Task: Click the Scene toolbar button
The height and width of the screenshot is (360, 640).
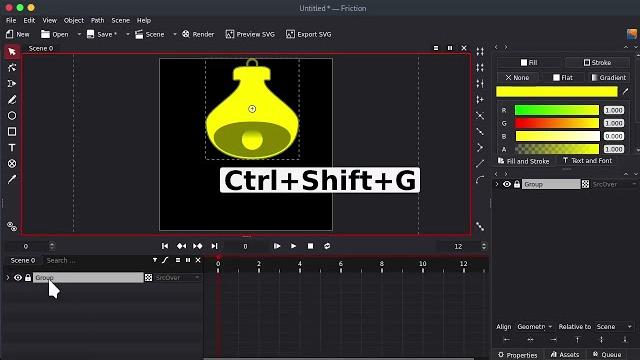Action: click(149, 34)
